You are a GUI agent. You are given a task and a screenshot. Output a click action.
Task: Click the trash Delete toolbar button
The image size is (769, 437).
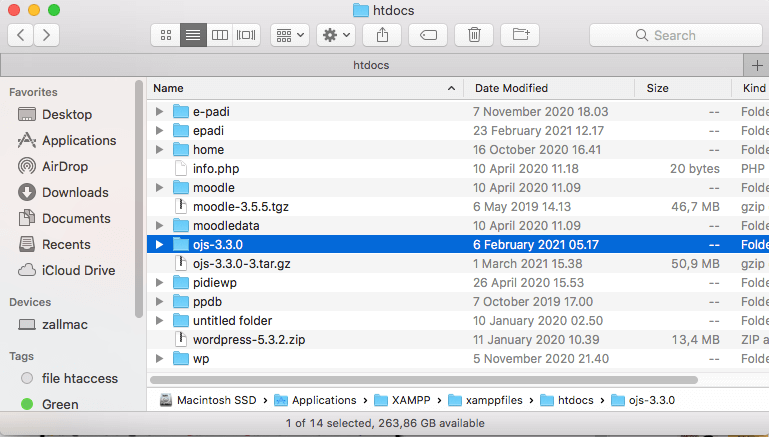(x=474, y=35)
